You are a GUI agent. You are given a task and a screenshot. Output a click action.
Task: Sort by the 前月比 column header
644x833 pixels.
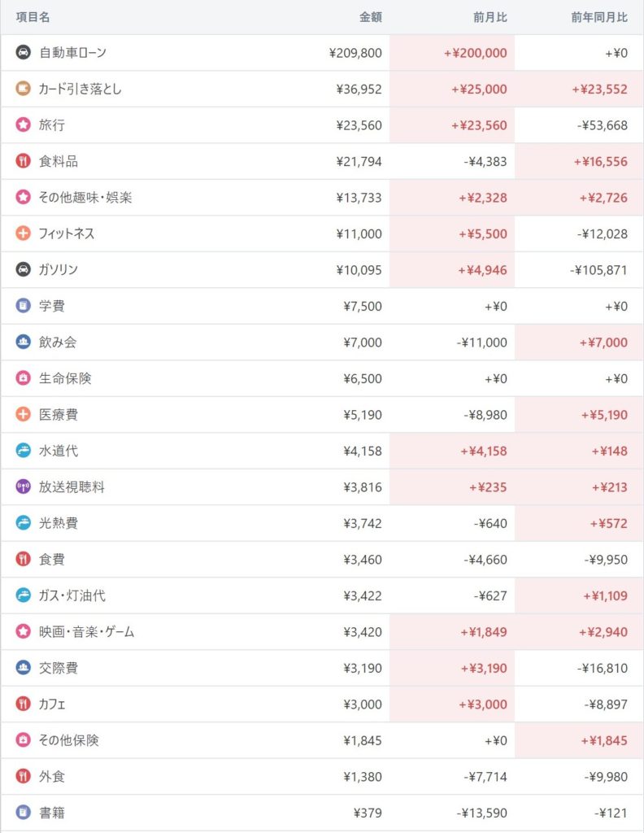coord(490,17)
